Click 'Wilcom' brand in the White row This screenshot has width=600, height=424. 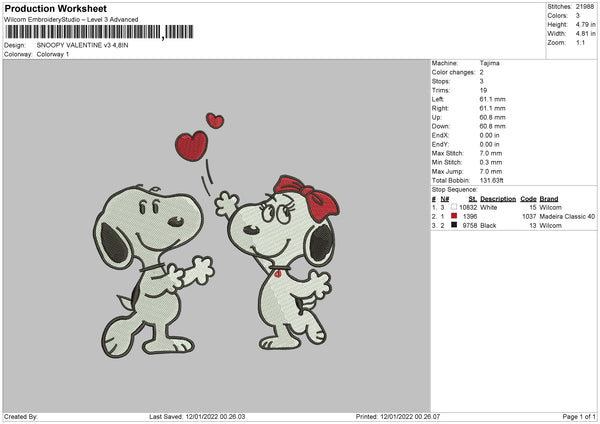(551, 207)
